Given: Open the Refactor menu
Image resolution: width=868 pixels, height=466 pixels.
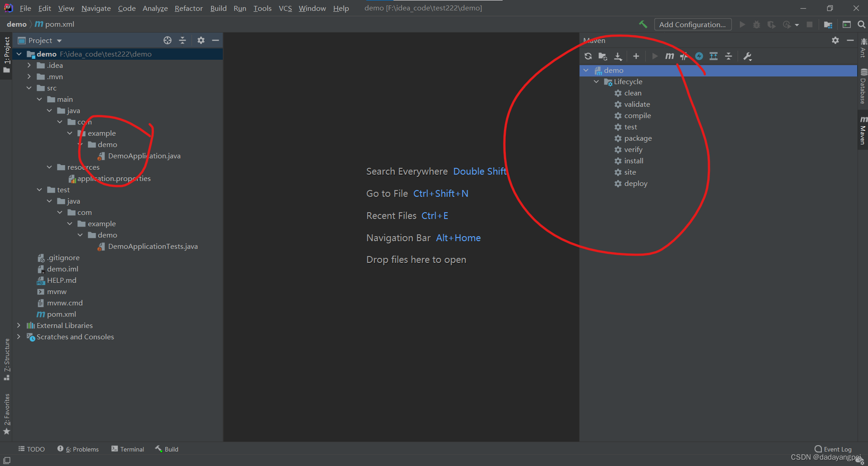Looking at the screenshot, I should 188,8.
